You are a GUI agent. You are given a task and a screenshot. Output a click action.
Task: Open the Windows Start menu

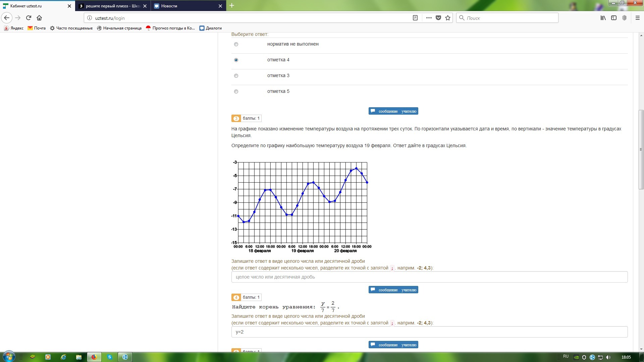point(9,357)
